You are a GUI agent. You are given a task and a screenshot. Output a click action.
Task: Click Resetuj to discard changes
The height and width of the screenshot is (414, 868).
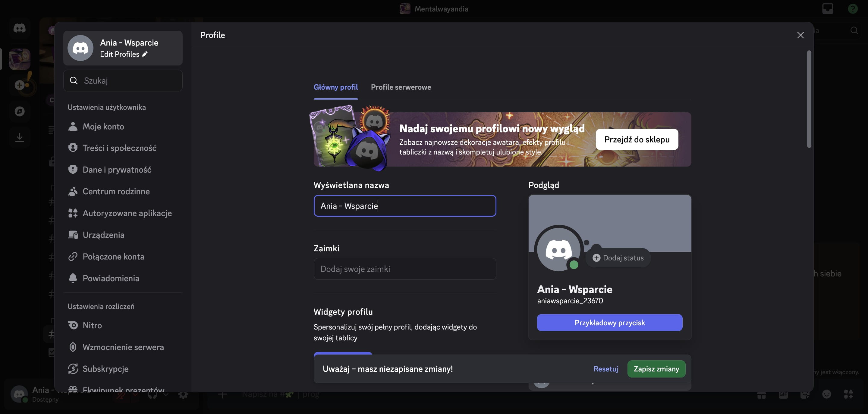[x=605, y=369]
